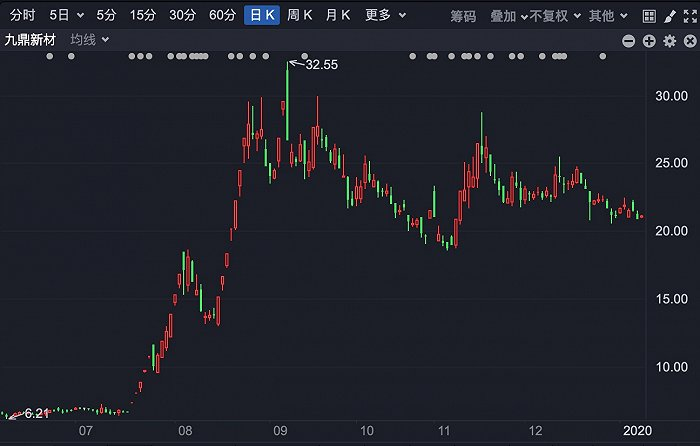Open the 叠加 overlay dropdown
The height and width of the screenshot is (446, 700).
pyautogui.click(x=509, y=17)
